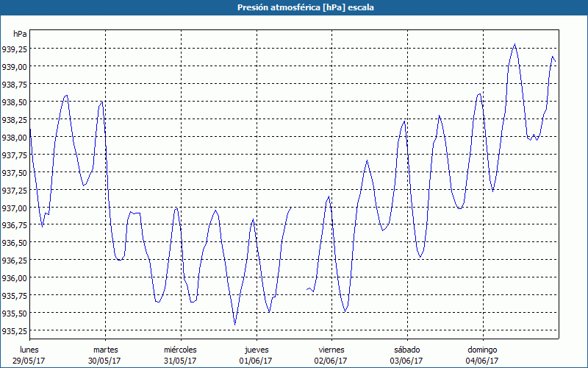
Task: Select the 939,25 value on the pressure axis
Action: (15, 49)
